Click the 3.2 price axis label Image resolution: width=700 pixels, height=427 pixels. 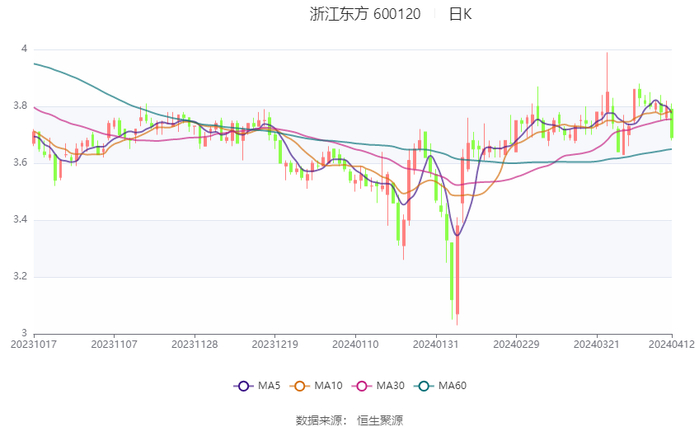[x=20, y=276]
